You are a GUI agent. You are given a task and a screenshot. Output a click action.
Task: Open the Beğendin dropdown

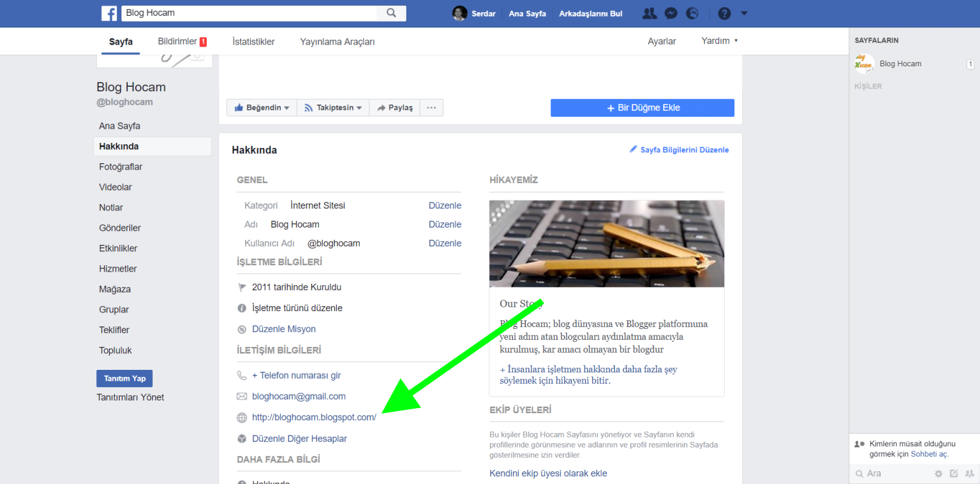pos(262,108)
